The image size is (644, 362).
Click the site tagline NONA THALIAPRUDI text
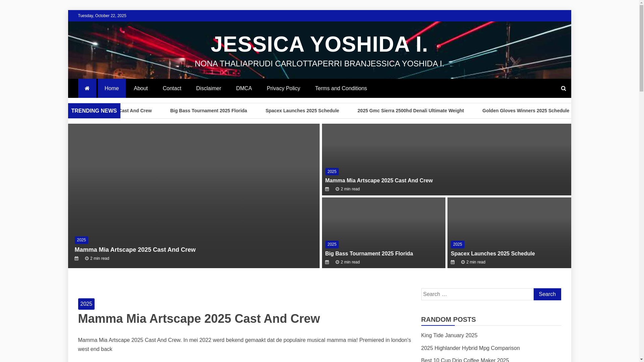[x=319, y=64]
